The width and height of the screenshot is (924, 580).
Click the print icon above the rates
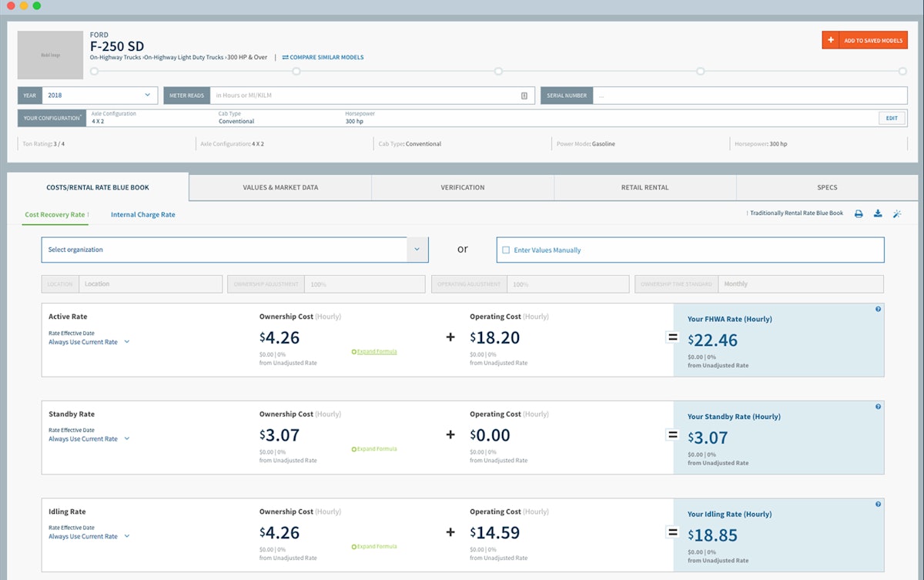pos(859,213)
